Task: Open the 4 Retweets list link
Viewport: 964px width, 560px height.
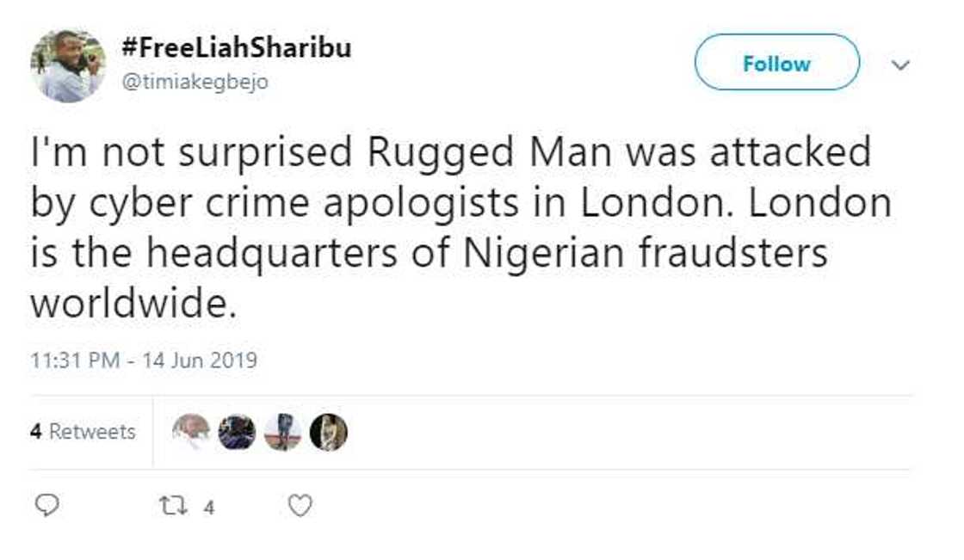Action: (83, 431)
